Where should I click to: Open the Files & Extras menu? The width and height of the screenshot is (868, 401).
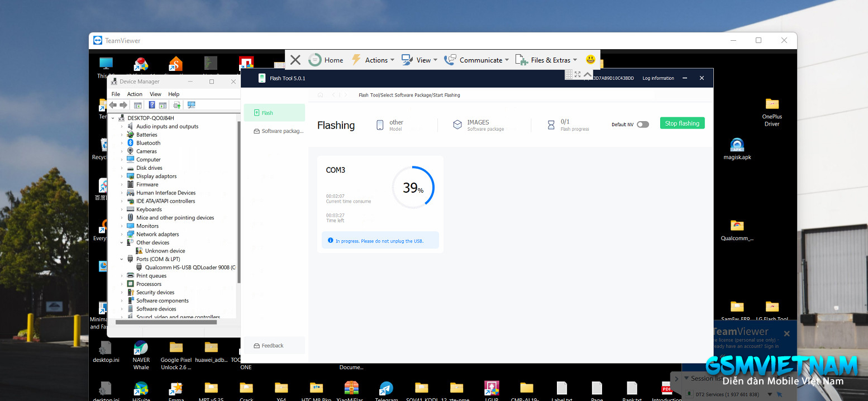546,60
